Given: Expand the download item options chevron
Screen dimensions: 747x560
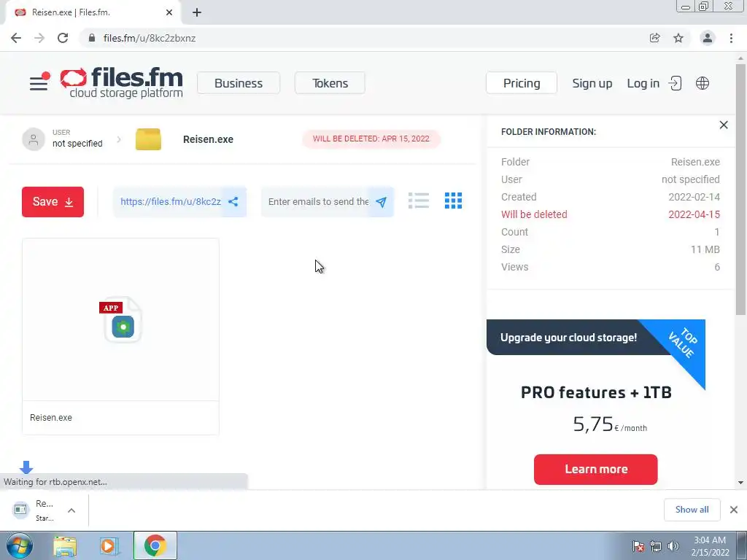Looking at the screenshot, I should pyautogui.click(x=71, y=510).
